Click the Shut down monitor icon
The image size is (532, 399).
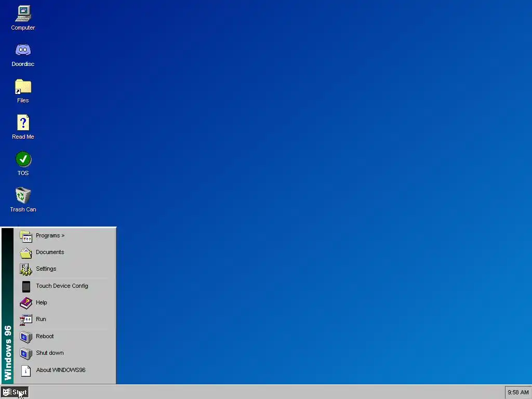[26, 353]
